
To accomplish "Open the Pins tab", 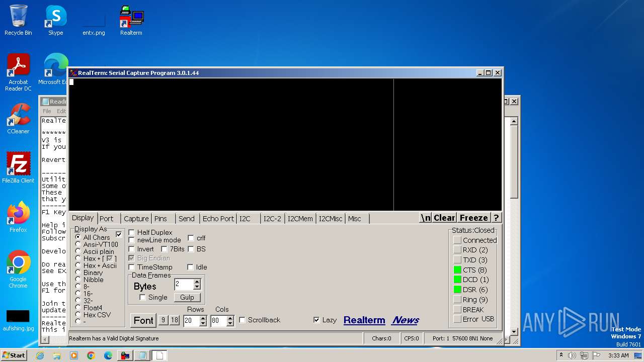I will (163, 219).
